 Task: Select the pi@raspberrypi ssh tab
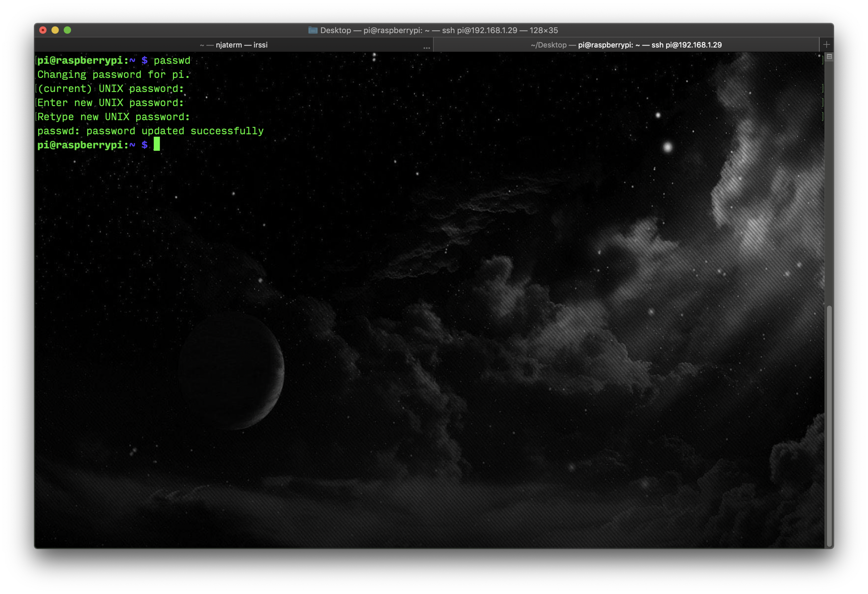[x=626, y=45]
